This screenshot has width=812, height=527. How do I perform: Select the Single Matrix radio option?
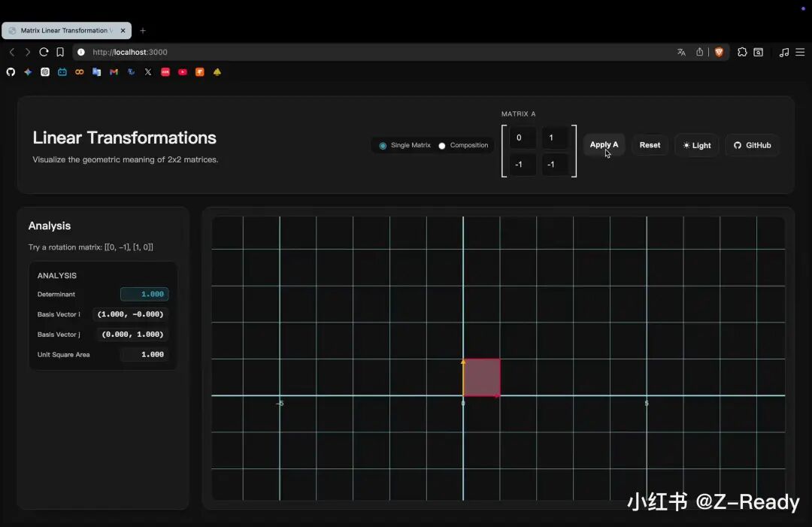click(x=383, y=145)
